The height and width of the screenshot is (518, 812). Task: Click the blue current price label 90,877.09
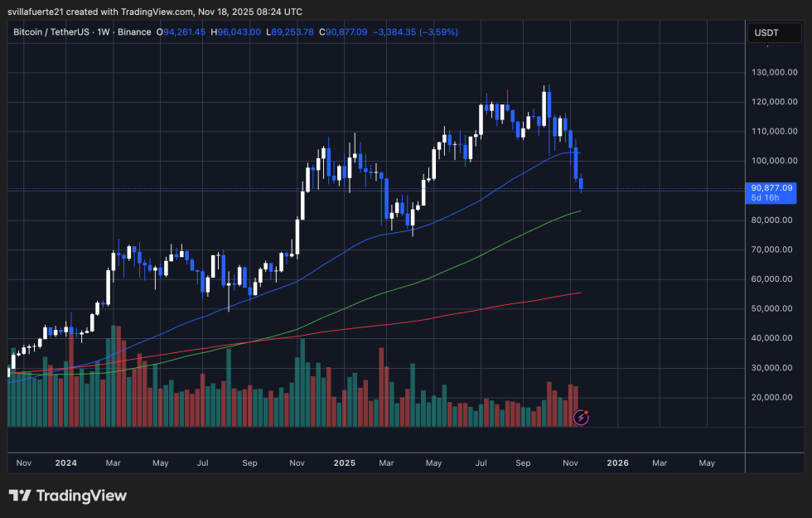(x=772, y=188)
